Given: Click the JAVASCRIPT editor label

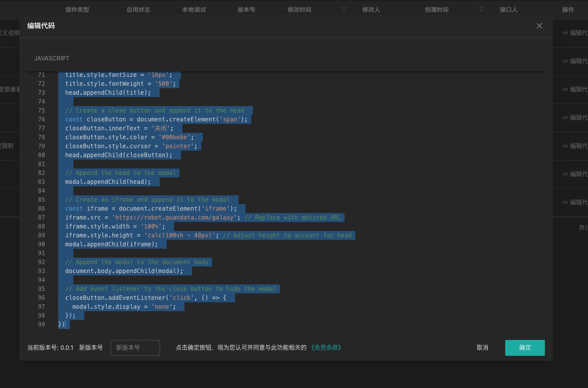Looking at the screenshot, I should pos(52,58).
